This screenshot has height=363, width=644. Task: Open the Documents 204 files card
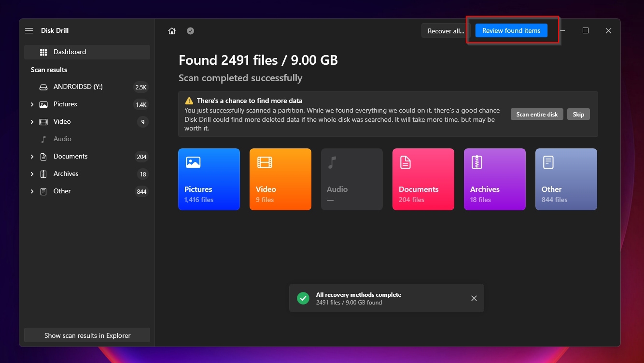[423, 179]
